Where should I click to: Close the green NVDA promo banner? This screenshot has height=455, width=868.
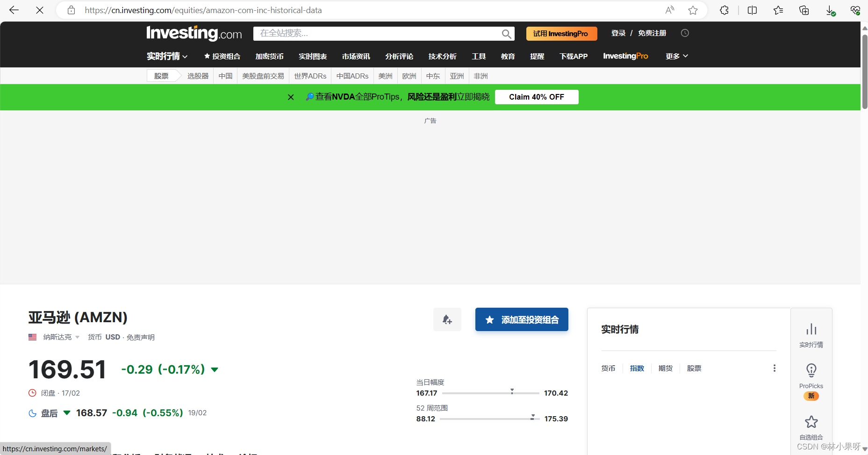tap(291, 97)
